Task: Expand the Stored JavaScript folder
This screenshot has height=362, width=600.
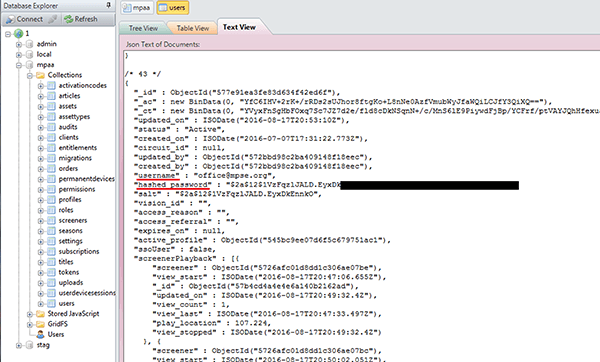Action: pos(29,314)
